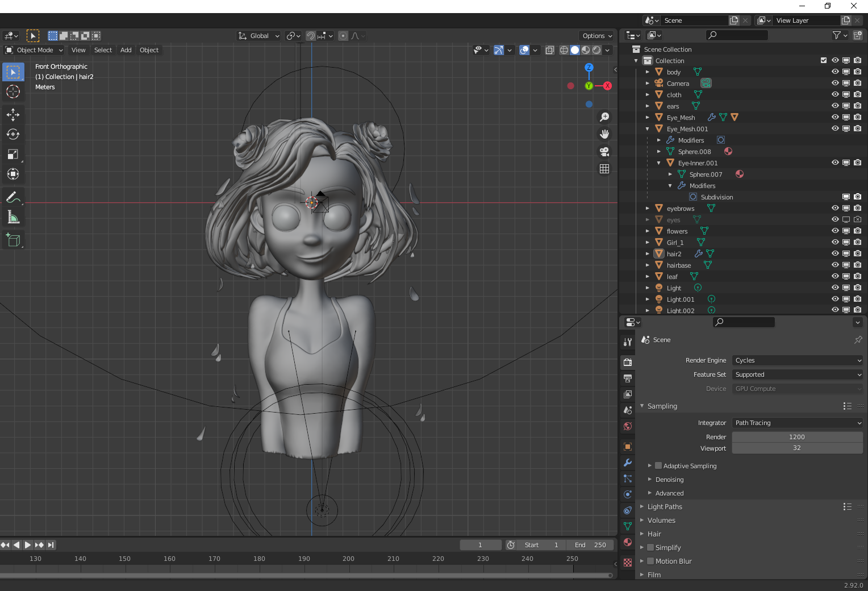Collapse the Eye_Mesh.001 tree item
The width and height of the screenshot is (868, 591).
648,129
